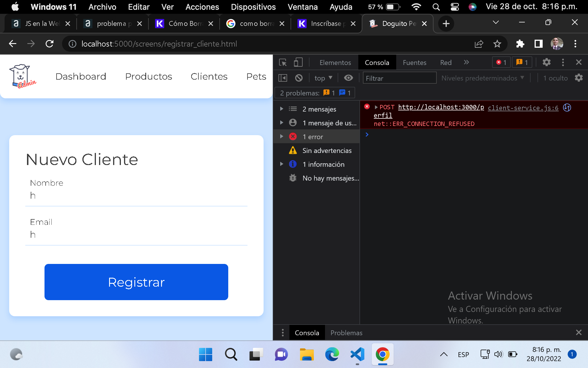Screen dimensions: 588x368
Task: Click the block/pause requests icon
Action: point(299,78)
